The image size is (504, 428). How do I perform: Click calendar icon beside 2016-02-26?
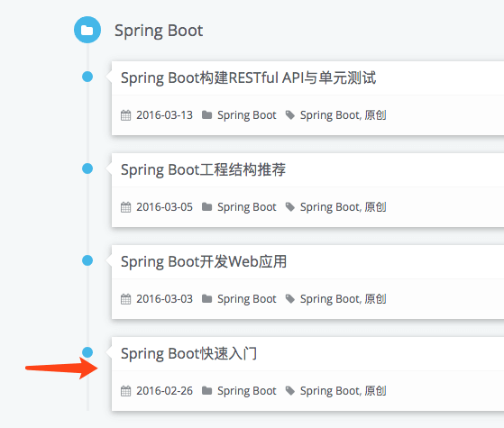pyautogui.click(x=125, y=390)
